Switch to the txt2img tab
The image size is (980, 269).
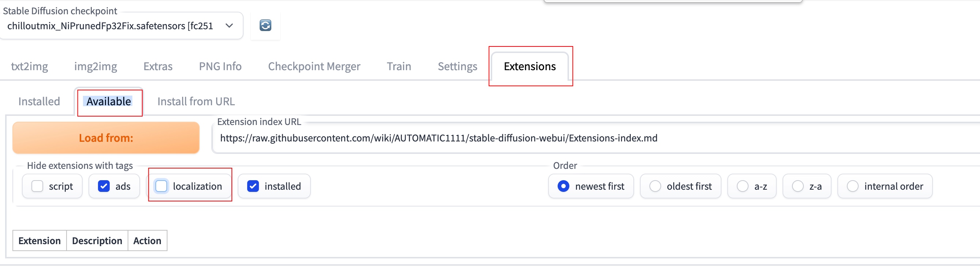29,67
